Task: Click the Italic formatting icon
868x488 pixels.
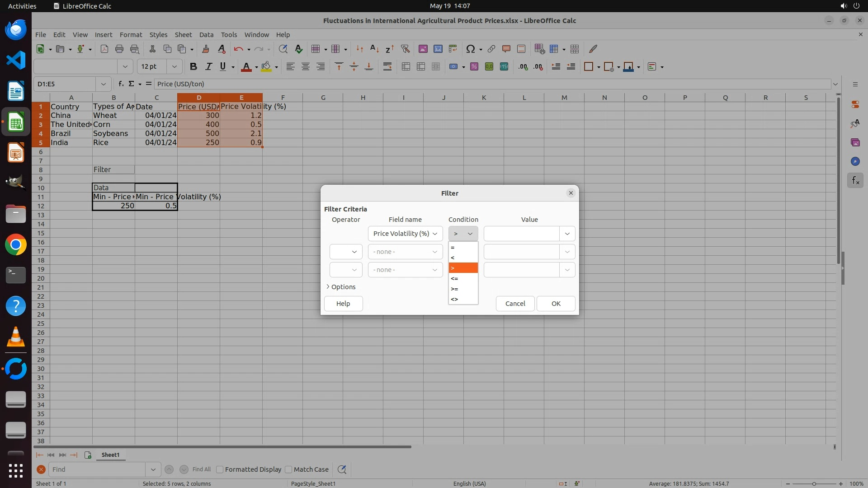Action: [x=208, y=67]
